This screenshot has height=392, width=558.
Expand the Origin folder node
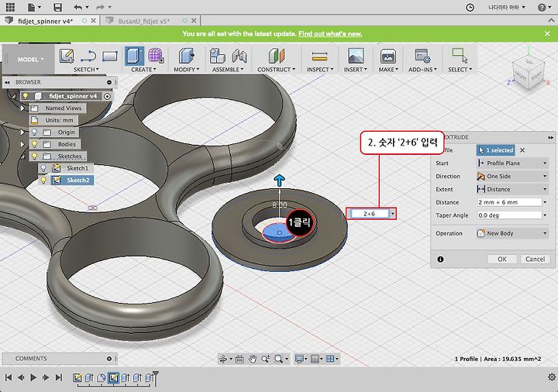[22, 132]
